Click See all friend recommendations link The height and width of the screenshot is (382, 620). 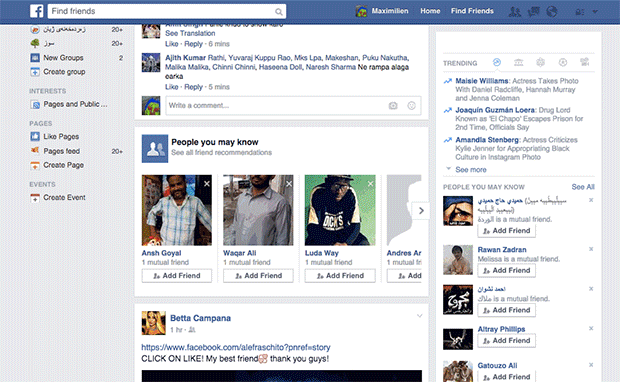click(221, 153)
